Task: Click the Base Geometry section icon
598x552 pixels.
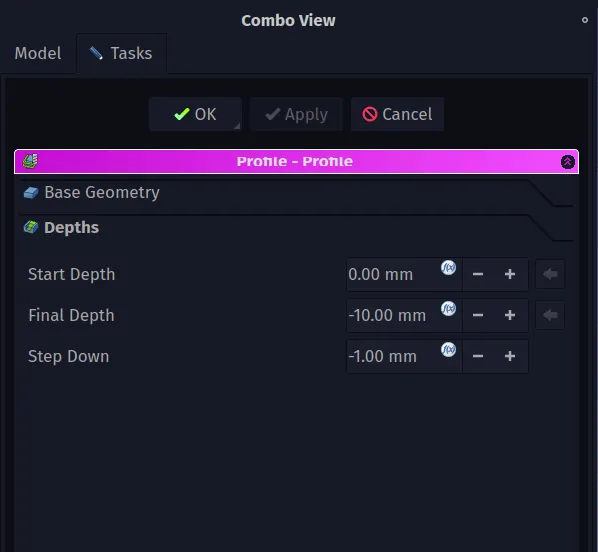Action: click(x=31, y=193)
